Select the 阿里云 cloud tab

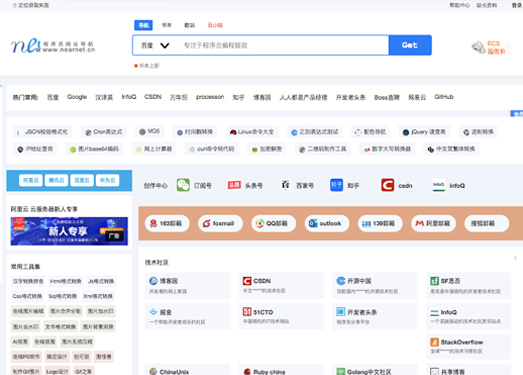[x=31, y=180]
